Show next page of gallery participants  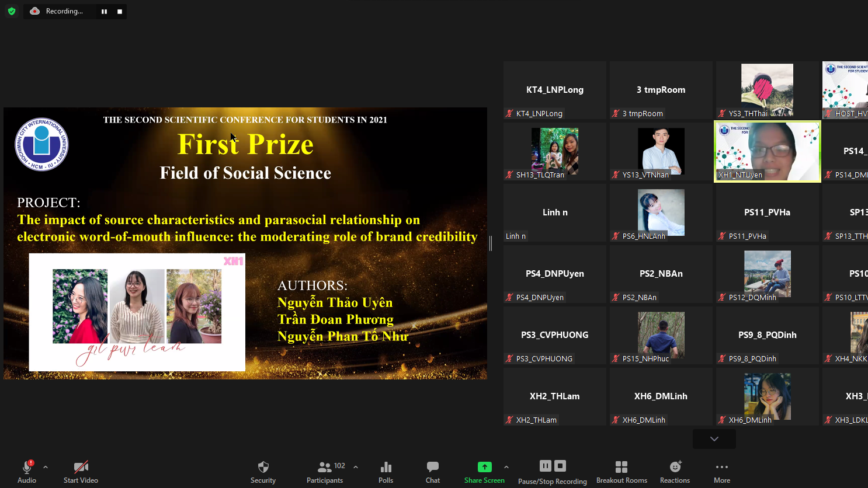pos(714,439)
